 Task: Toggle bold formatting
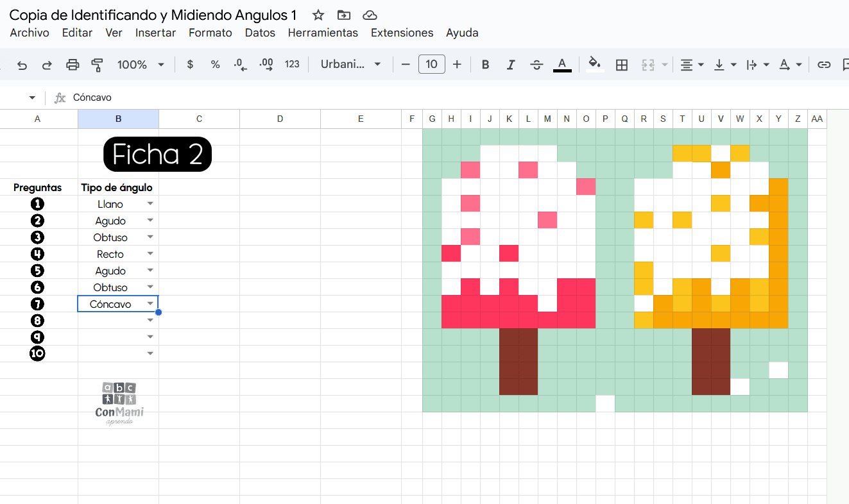point(485,64)
